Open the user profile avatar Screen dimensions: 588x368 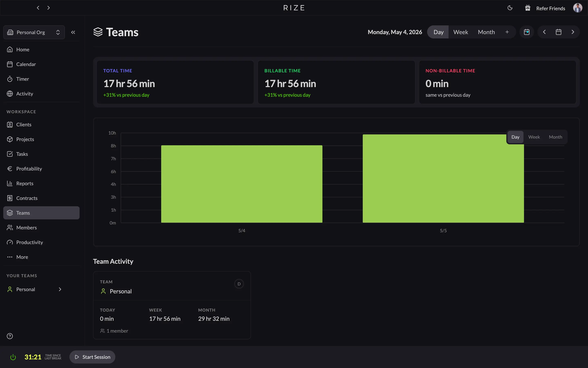578,8
